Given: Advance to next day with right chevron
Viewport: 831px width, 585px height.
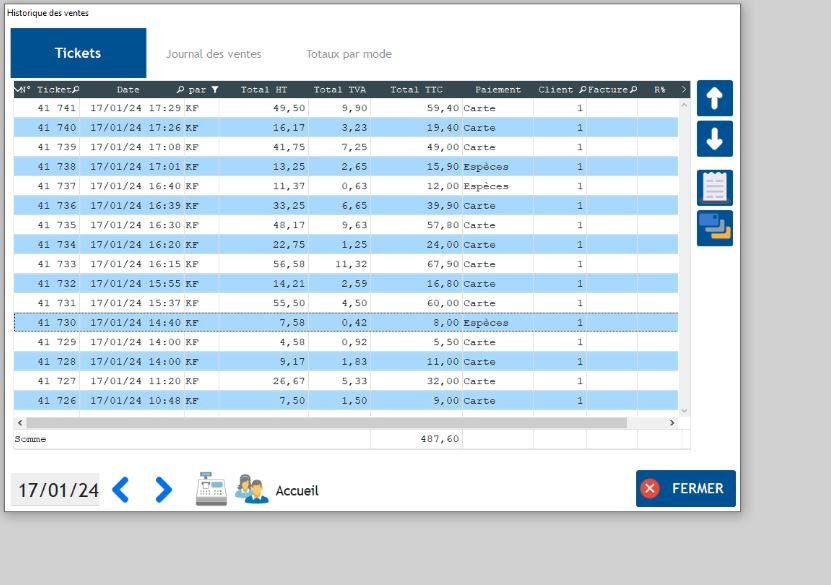Looking at the screenshot, I should [163, 489].
